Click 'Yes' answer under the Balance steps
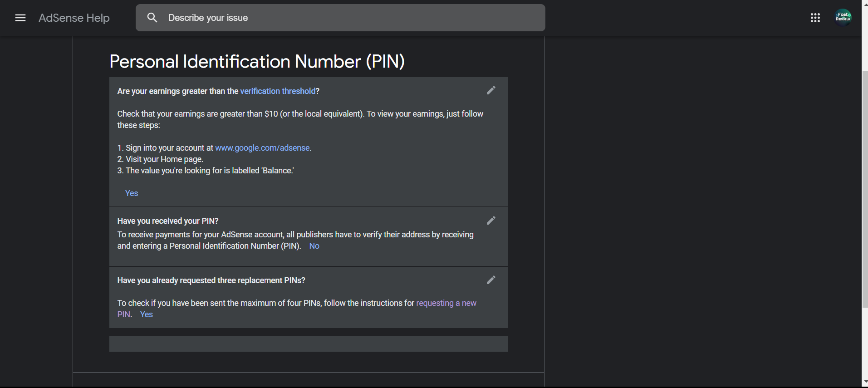The width and height of the screenshot is (868, 388). tap(132, 193)
